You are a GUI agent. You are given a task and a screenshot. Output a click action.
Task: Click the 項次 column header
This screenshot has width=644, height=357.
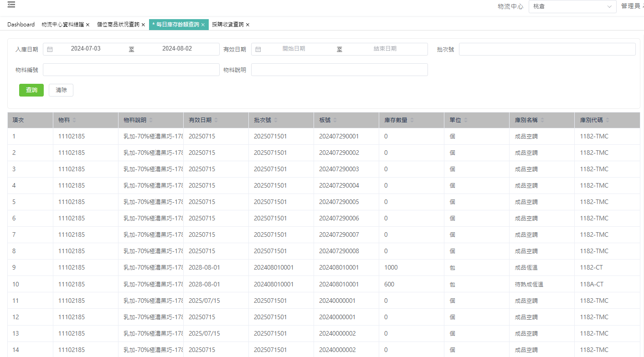coord(30,120)
